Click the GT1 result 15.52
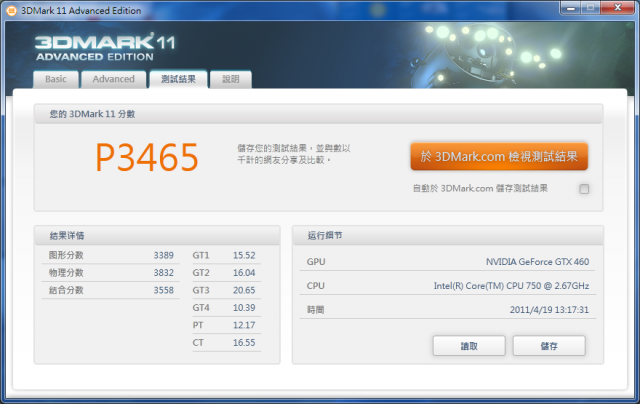 tap(244, 255)
